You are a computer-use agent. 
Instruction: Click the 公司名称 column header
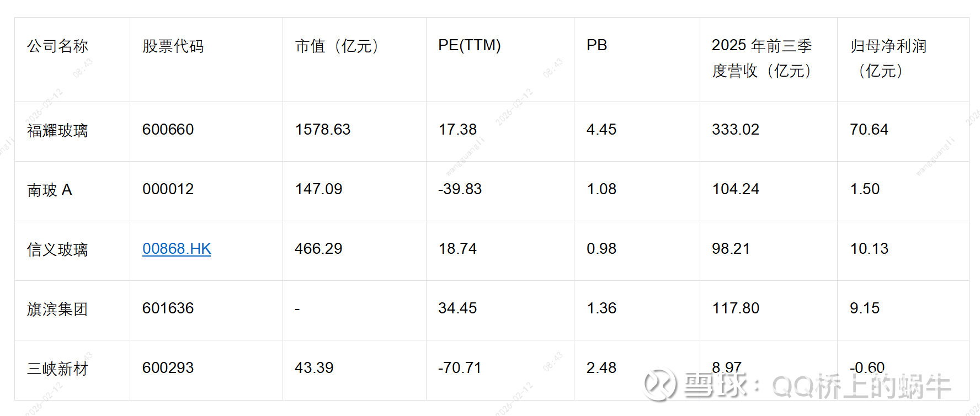pos(58,46)
